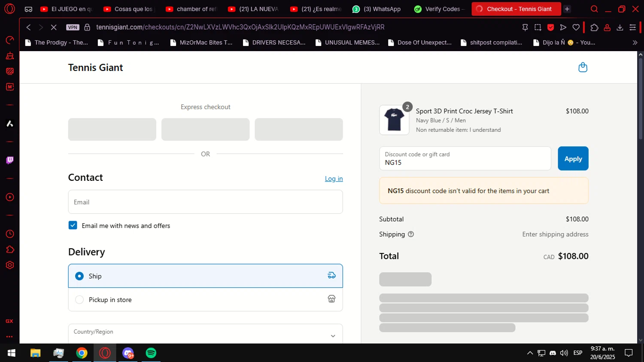Screen dimensions: 644x362
Task: Open History clock icon in sidebar
Action: pyautogui.click(x=9, y=234)
